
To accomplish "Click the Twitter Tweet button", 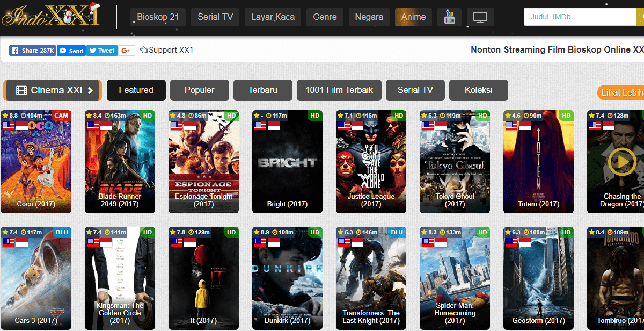I will [102, 51].
